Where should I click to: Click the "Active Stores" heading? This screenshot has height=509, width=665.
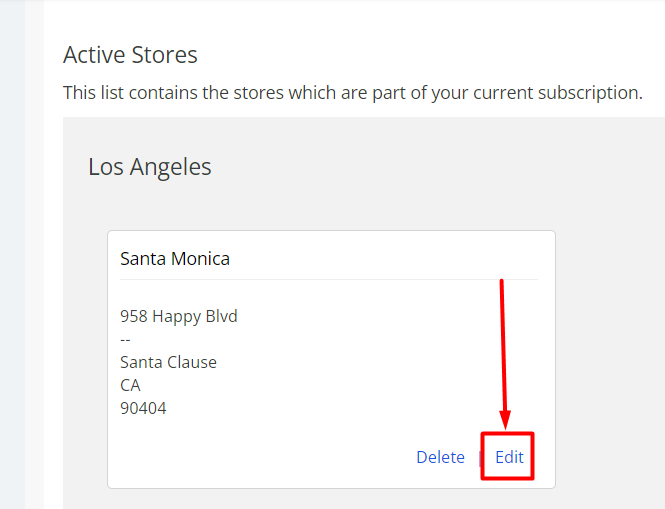130,54
